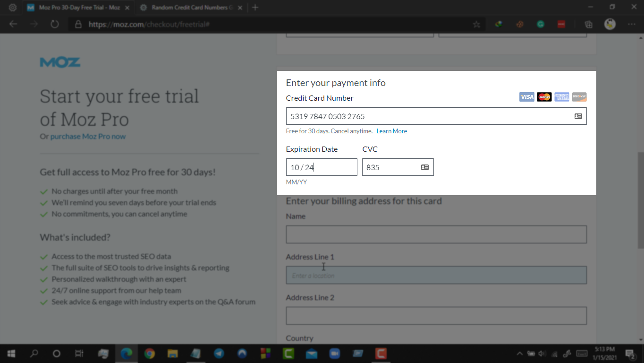Open Telegram from taskbar
Screen dimensions: 644x363
pyautogui.click(x=219, y=354)
